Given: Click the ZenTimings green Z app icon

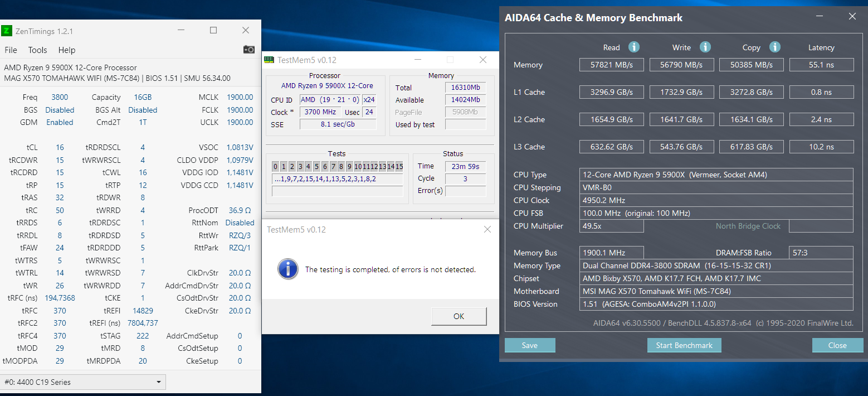Looking at the screenshot, I should (7, 31).
